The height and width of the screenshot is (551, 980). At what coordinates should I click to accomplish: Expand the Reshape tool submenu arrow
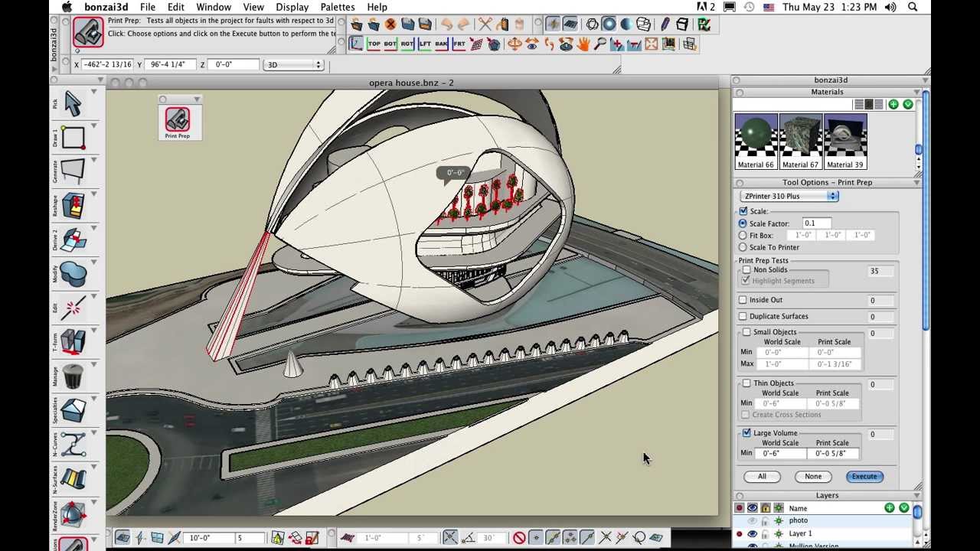click(93, 195)
